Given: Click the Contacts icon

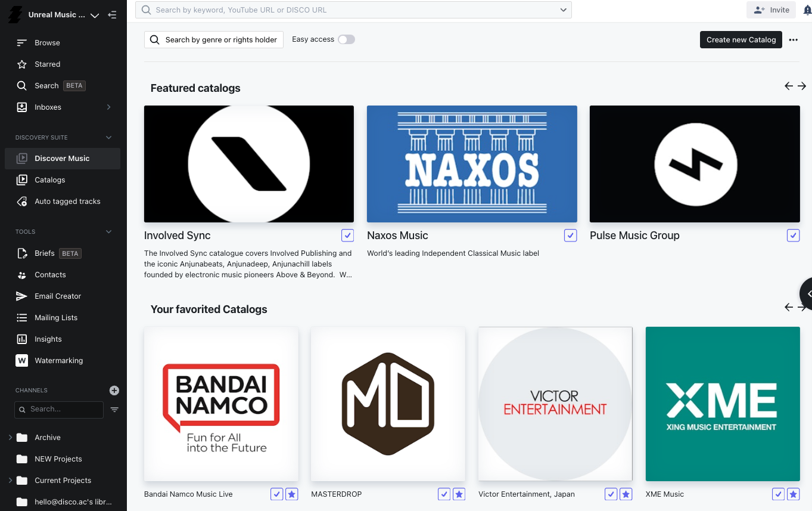Looking at the screenshot, I should tap(22, 275).
